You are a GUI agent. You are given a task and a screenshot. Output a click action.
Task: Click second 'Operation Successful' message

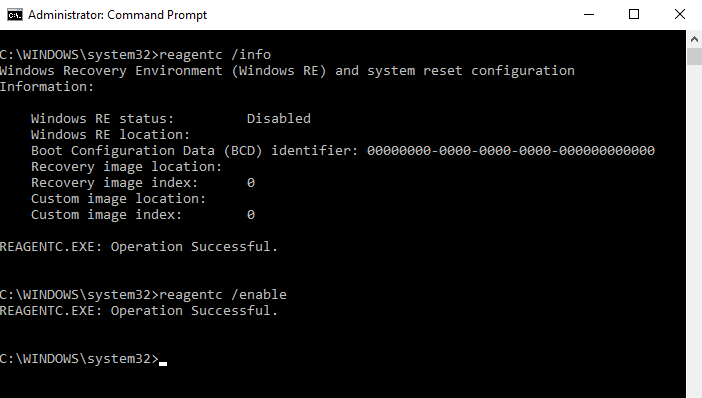pyautogui.click(x=194, y=311)
